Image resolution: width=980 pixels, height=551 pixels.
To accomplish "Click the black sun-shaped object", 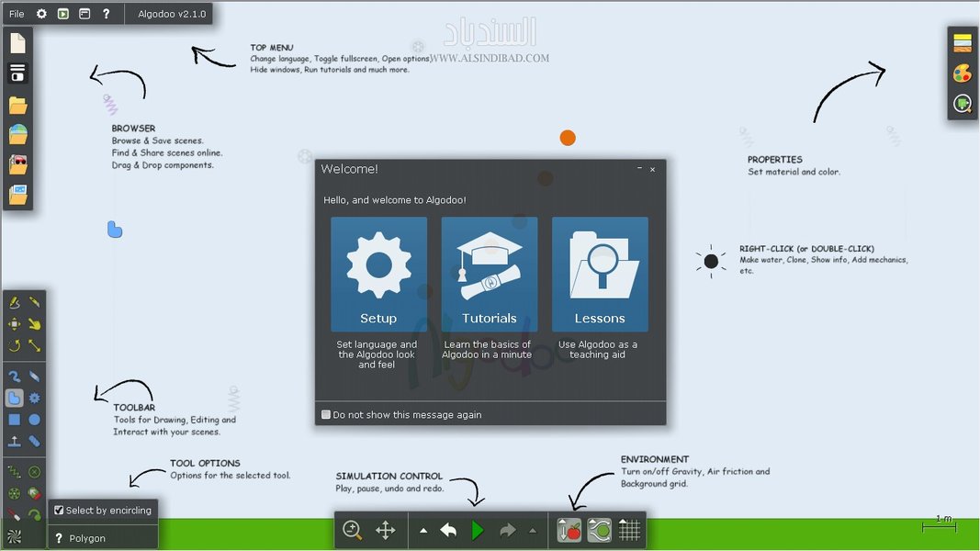I will [x=711, y=261].
